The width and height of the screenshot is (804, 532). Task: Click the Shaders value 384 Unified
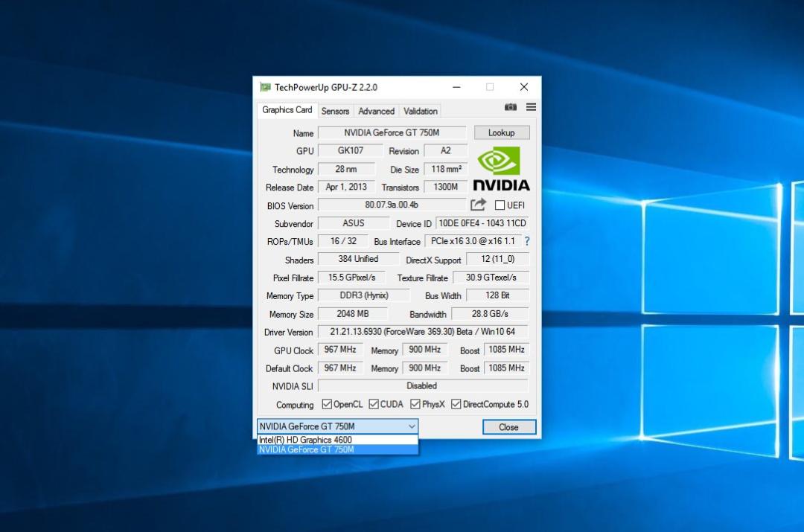click(x=358, y=260)
